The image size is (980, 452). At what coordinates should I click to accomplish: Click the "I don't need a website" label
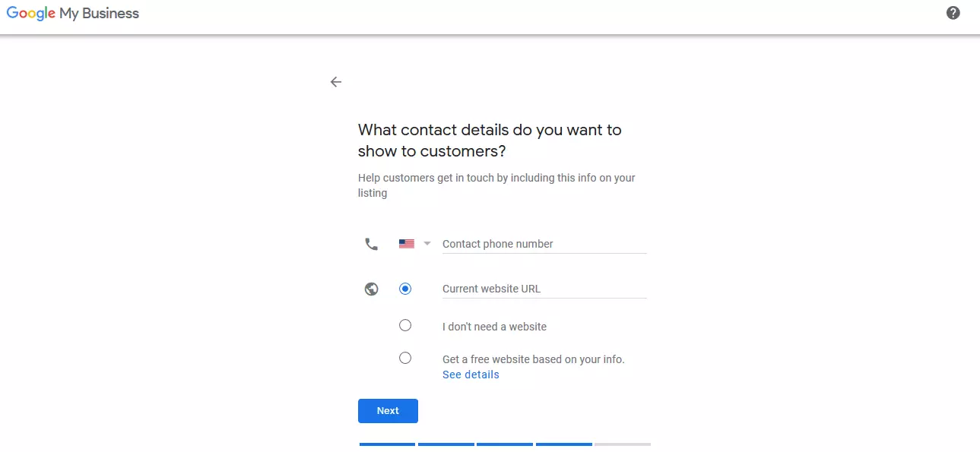pyautogui.click(x=494, y=327)
